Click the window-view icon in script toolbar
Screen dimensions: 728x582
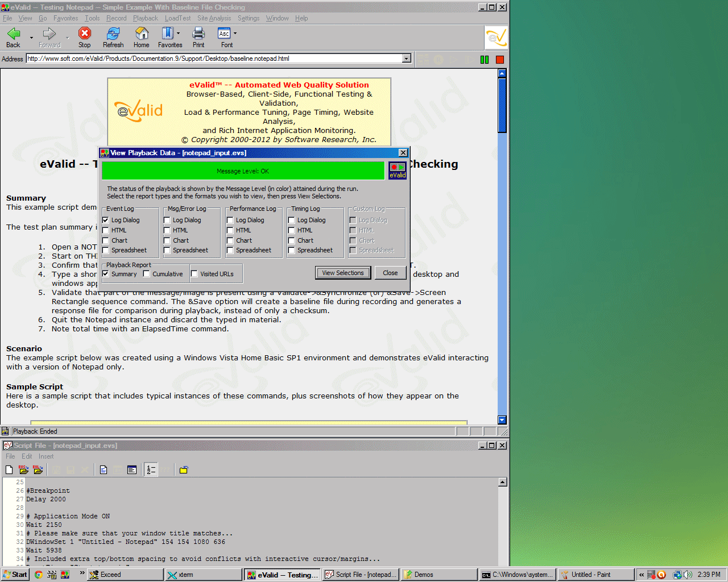(x=132, y=469)
